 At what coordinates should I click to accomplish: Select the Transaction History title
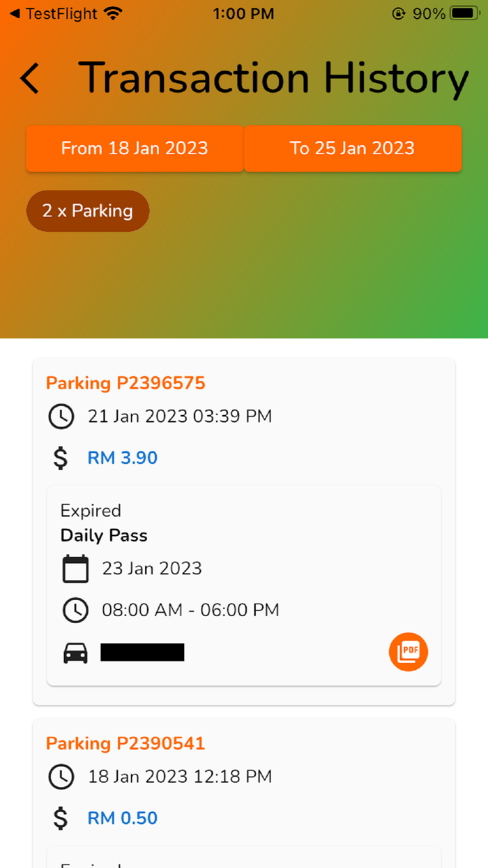pos(273,78)
